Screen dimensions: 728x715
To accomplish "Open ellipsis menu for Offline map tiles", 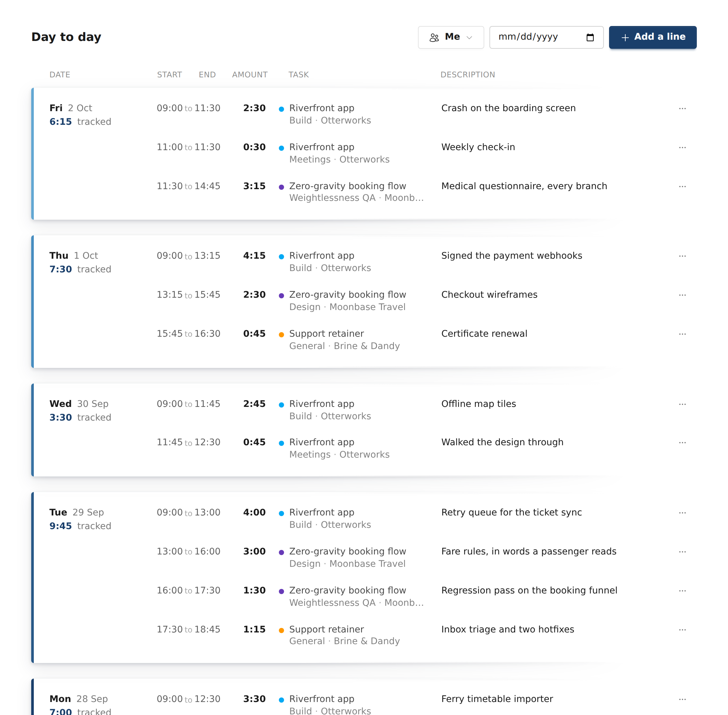I will 682,404.
